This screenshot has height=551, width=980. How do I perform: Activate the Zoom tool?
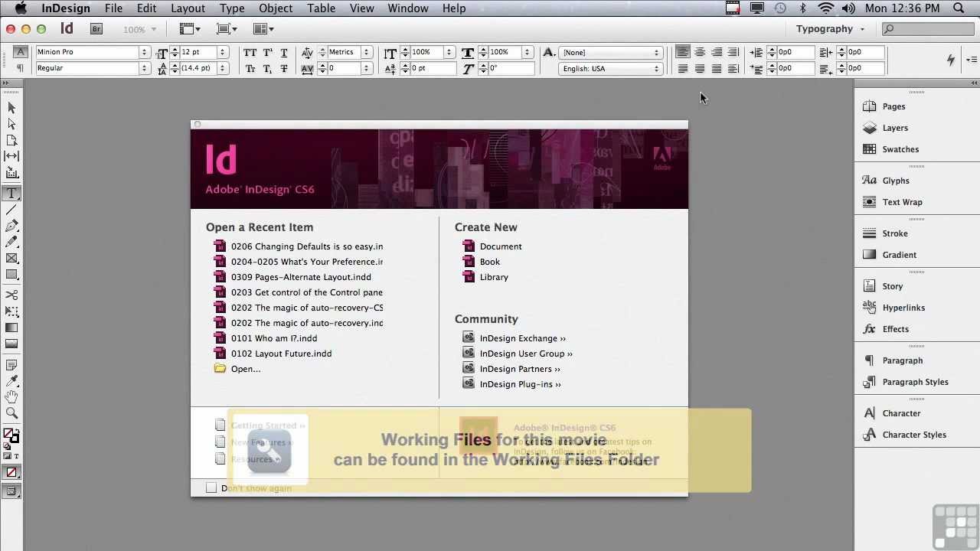tap(11, 413)
